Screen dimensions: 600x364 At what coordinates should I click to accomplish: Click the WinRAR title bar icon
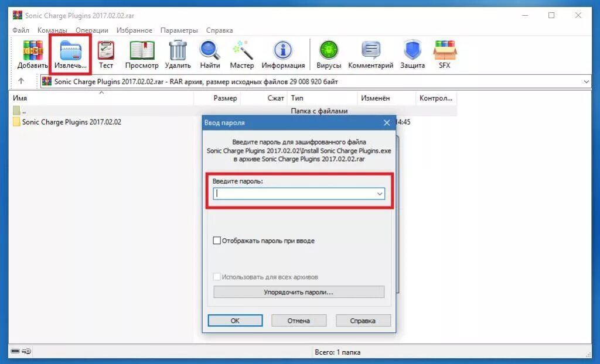coord(17,15)
